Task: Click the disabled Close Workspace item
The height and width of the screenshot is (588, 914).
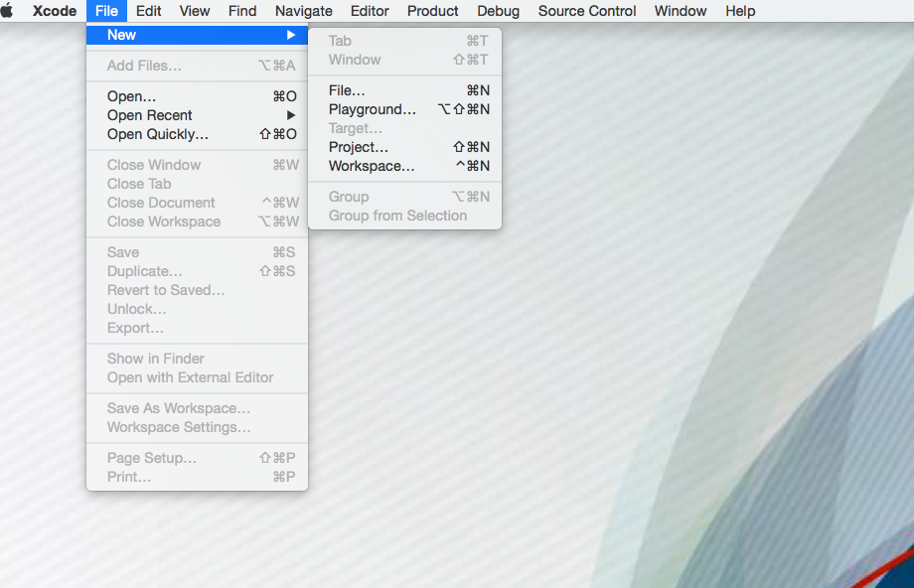Action: [x=197, y=221]
